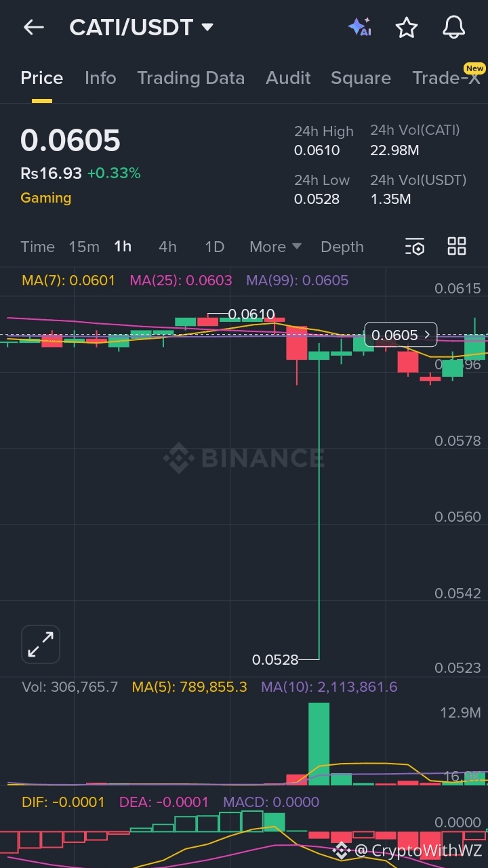Viewport: 488px width, 868px height.
Task: Open the CATI/USDT pair selector dropdown
Action: click(142, 27)
